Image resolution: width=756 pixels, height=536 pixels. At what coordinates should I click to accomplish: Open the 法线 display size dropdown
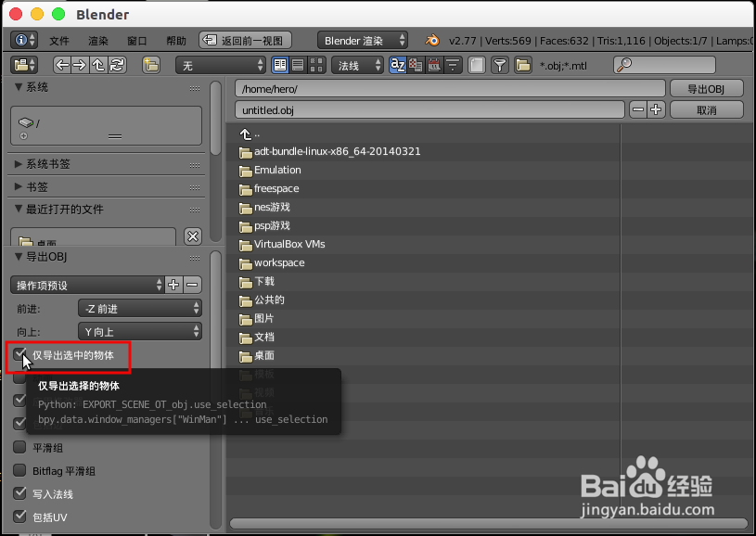[357, 65]
